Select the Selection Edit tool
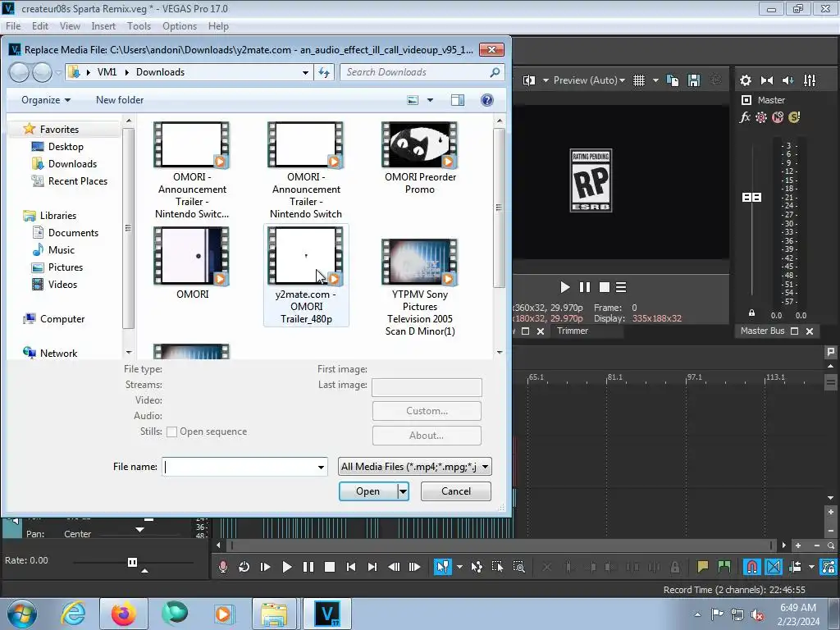 coord(497,567)
